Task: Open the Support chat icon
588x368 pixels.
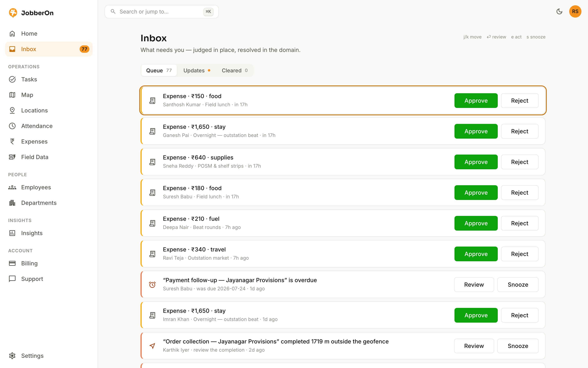Action: coord(12,279)
